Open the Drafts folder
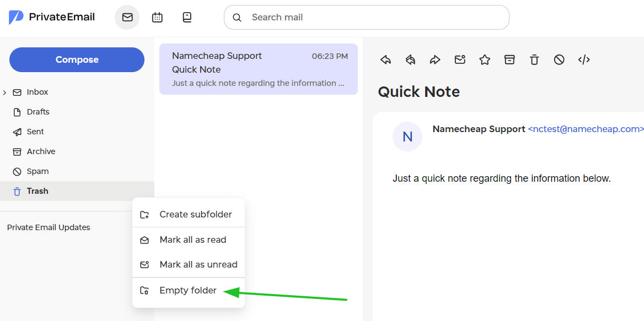 pos(77,112)
